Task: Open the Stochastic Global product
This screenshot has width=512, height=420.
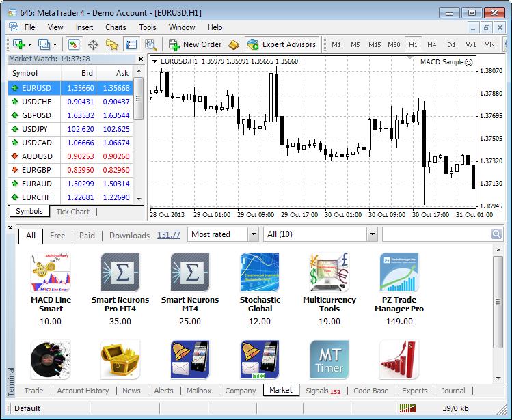Action: [x=260, y=289]
